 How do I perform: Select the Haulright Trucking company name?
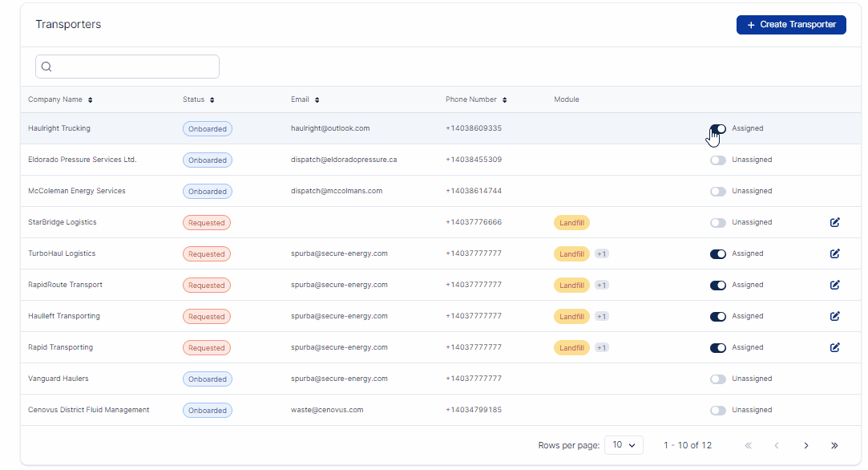point(59,128)
